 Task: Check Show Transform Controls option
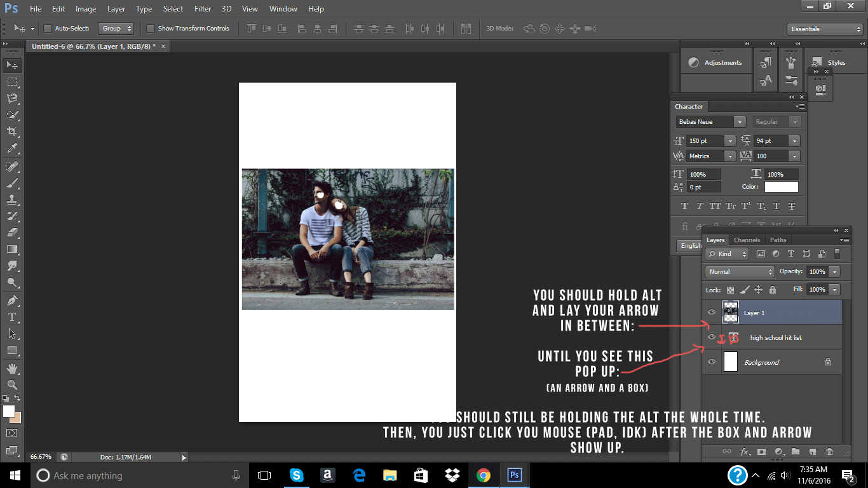point(151,29)
